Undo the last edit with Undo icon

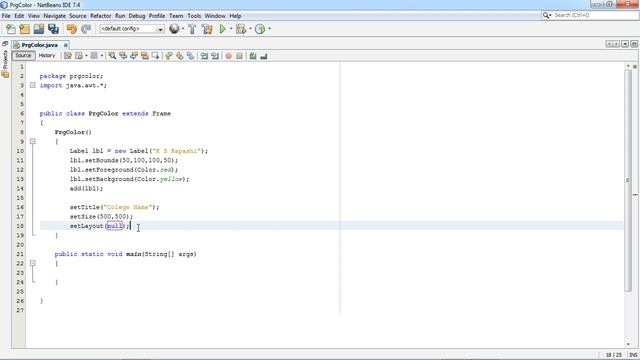[x=71, y=29]
